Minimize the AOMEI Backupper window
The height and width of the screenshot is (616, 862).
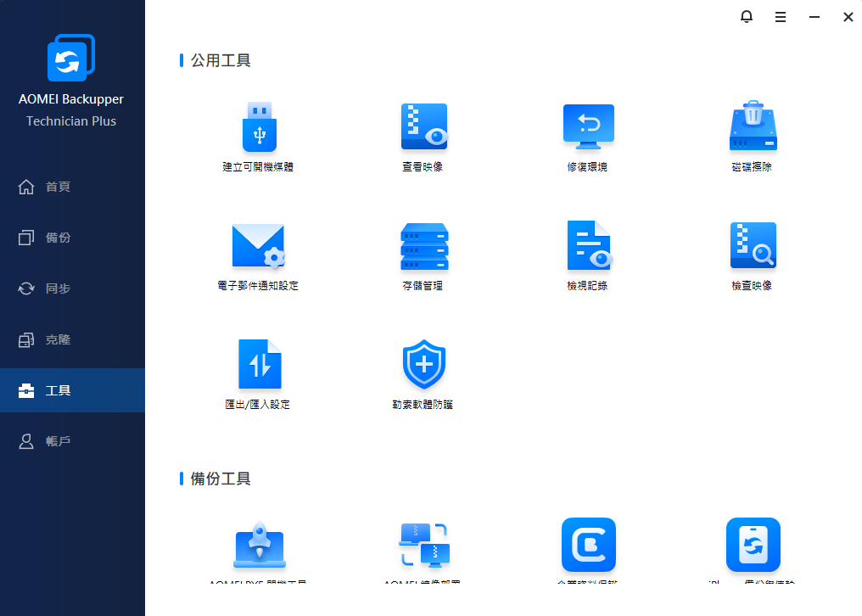[814, 17]
